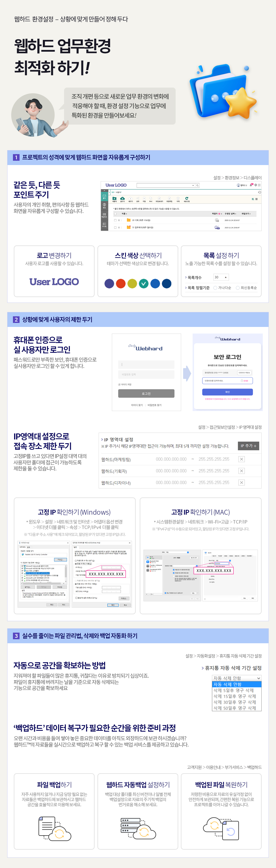Open the settings gear in webhard header
Screen dimensions: 276x868
(x=256, y=185)
